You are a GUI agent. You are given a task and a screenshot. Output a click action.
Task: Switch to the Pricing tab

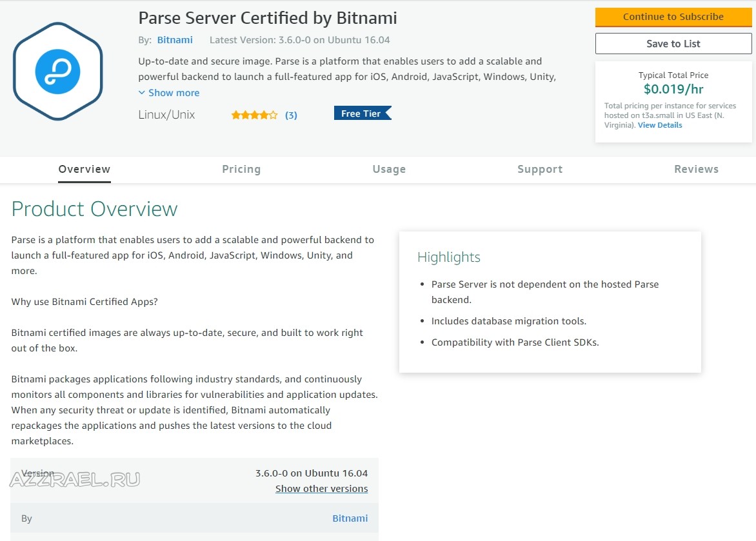[241, 169]
